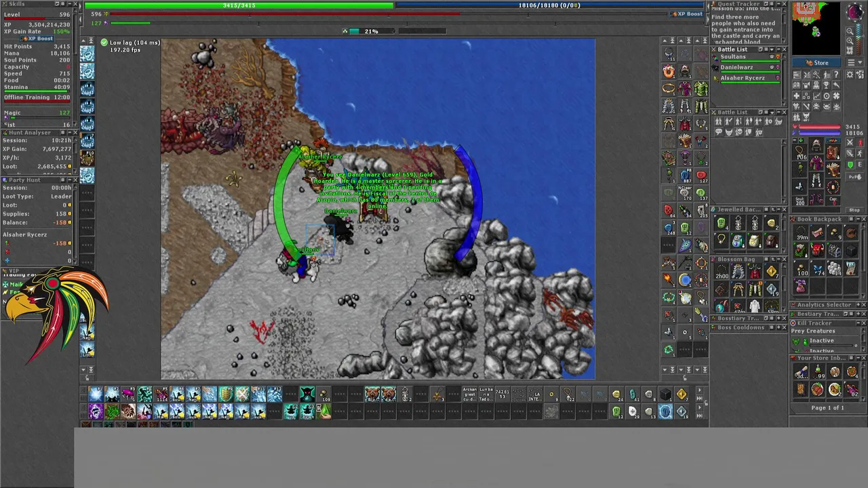This screenshot has width=868, height=488.
Task: Click the compass rose above the minimap controls
Action: 854,12
